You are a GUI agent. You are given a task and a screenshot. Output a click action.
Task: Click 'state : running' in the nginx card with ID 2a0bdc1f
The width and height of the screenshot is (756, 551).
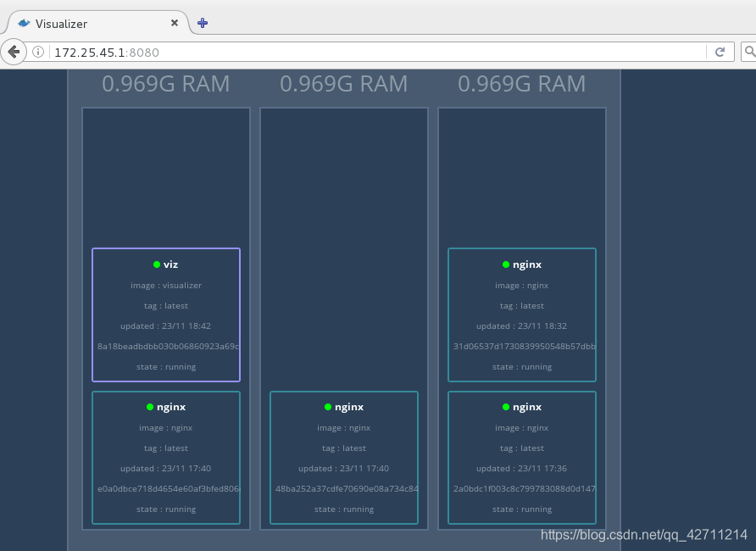522,509
